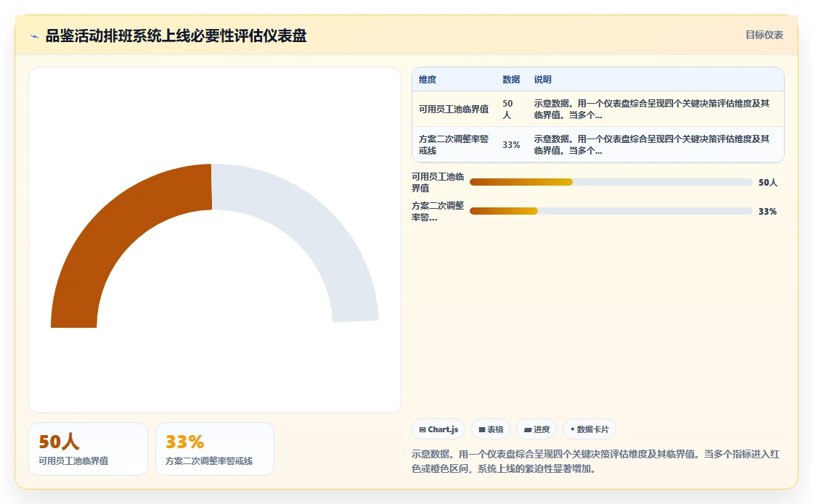Click the 50人 value in table
The width and height of the screenshot is (813, 504).
(x=507, y=110)
